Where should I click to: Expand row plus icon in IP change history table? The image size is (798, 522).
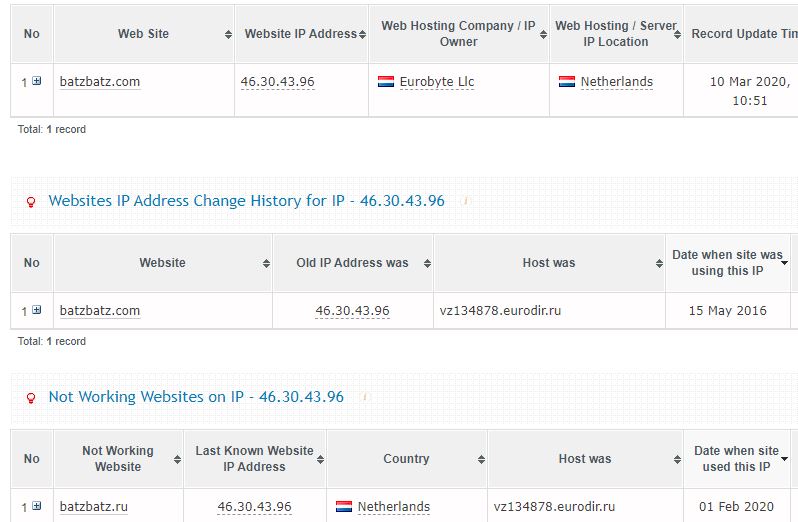click(x=37, y=310)
